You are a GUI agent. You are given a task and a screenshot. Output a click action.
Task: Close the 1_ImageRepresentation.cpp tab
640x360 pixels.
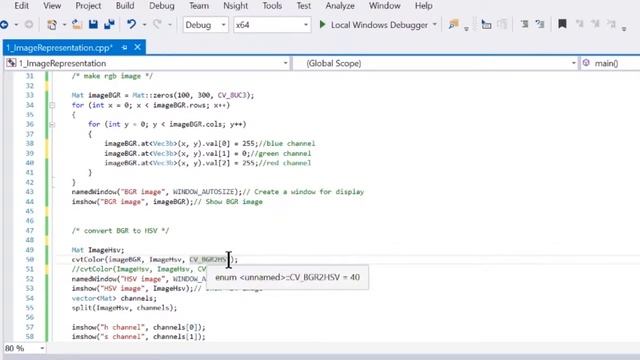point(138,47)
